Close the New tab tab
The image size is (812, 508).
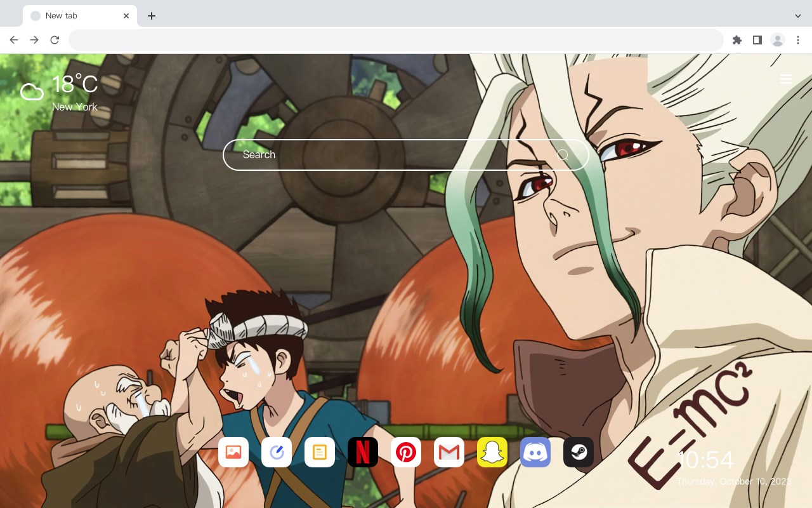(126, 16)
